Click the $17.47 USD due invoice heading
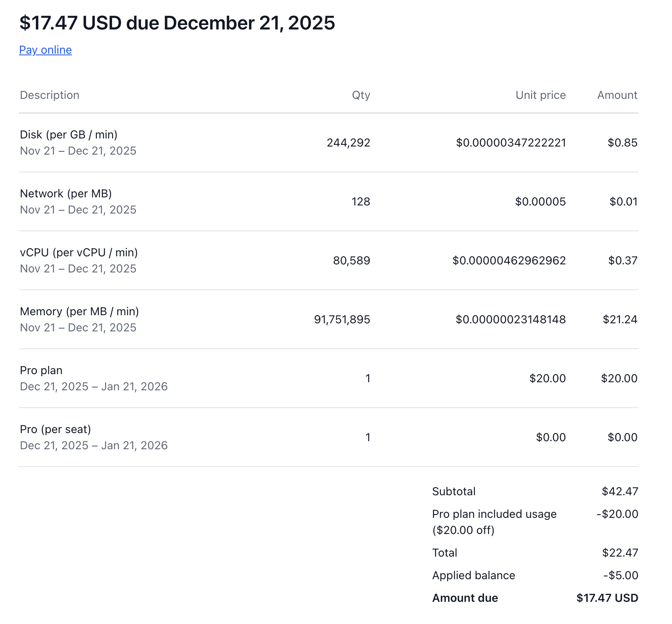The width and height of the screenshot is (672, 624). click(177, 23)
